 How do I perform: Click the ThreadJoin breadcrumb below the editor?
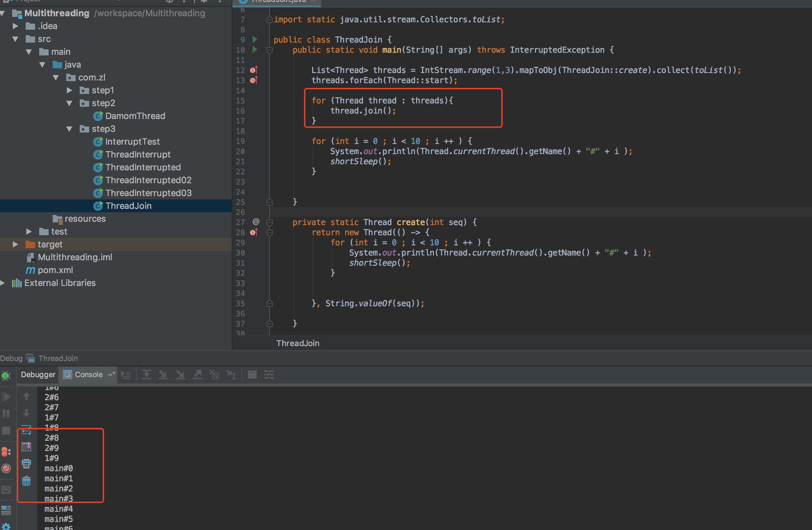point(298,343)
